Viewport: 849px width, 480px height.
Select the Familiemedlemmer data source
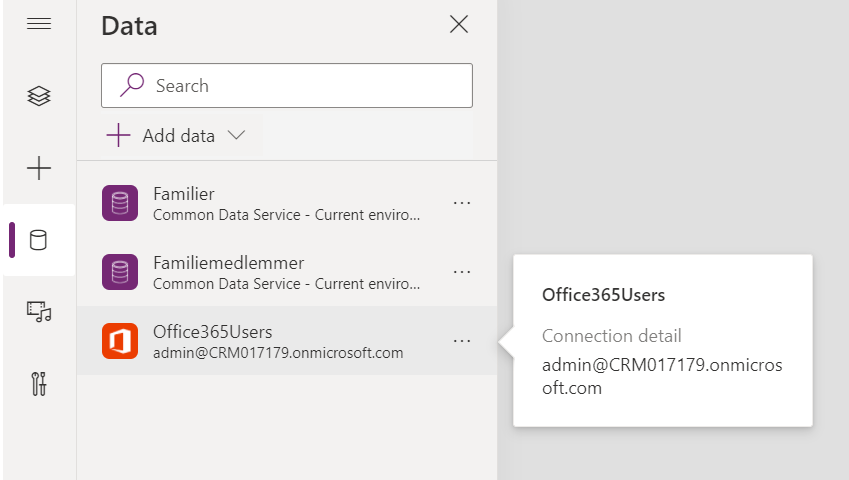(286, 272)
